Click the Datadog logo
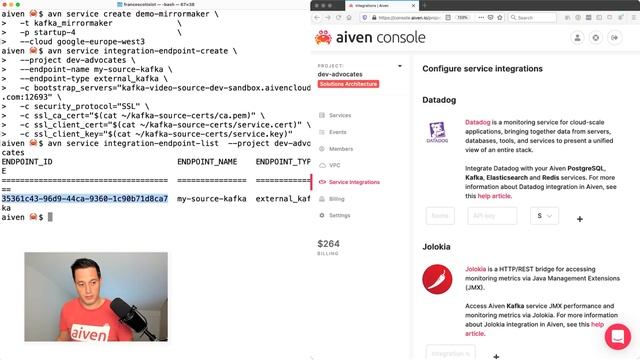This screenshot has width=640, height=360. tap(437, 132)
